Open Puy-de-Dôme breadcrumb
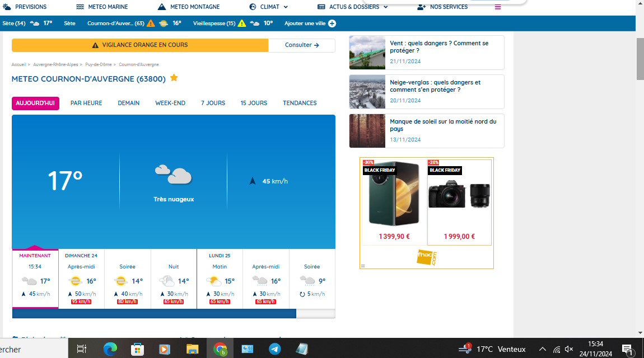The image size is (644, 358). (98, 64)
